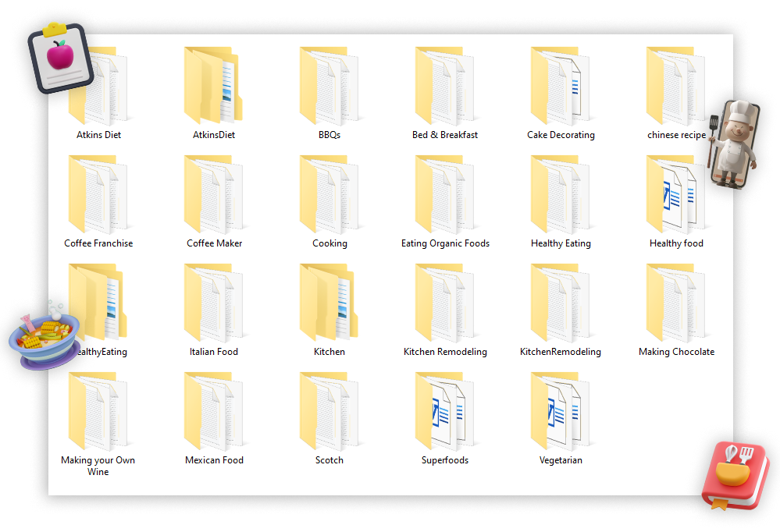Click the Making your Own Wine label
The image size is (780, 532).
pyautogui.click(x=98, y=466)
